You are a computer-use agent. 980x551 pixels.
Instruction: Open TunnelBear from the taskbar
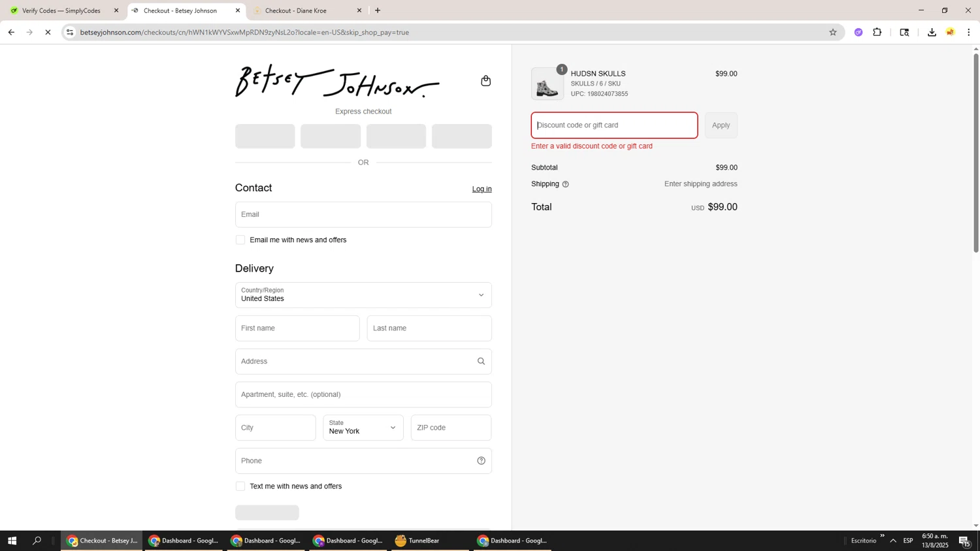click(430, 541)
